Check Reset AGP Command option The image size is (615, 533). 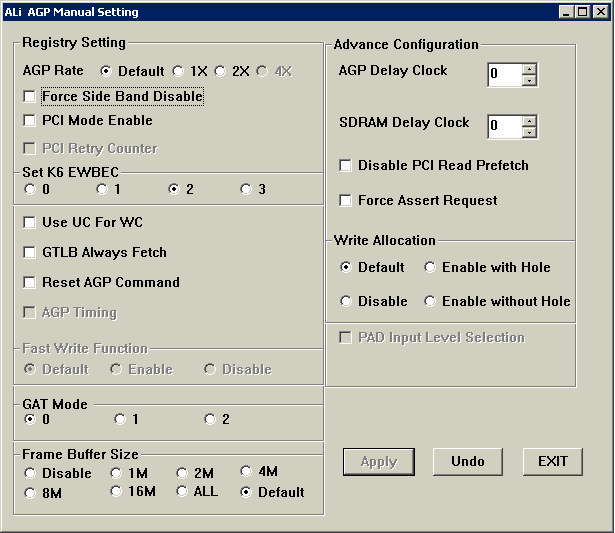[x=29, y=282]
